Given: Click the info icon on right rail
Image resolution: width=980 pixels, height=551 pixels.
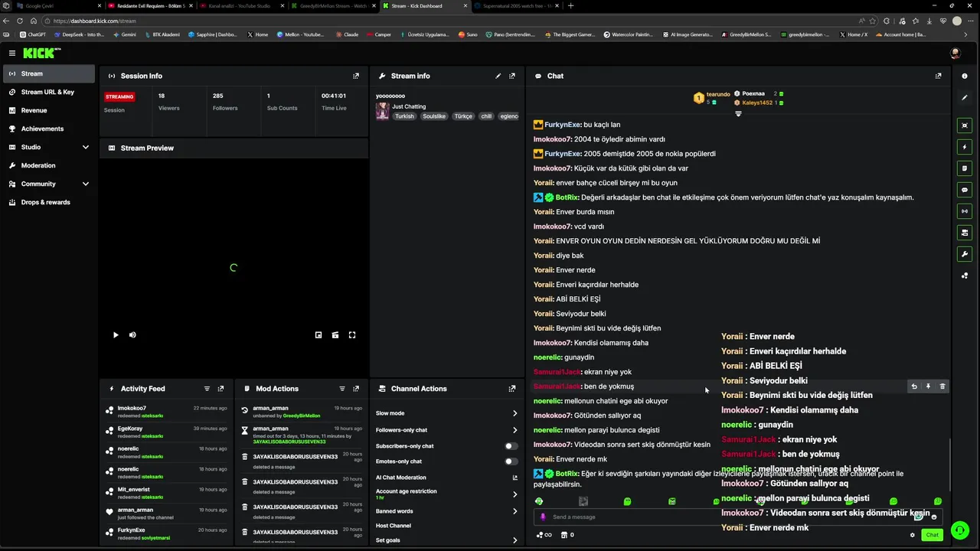Looking at the screenshot, I should pos(965,76).
